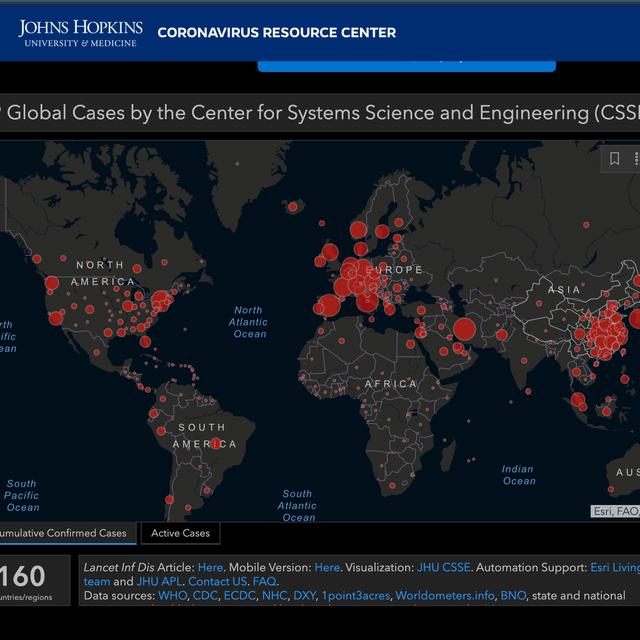Open the DXY data source link
Screen dimensions: 640x640
[304, 596]
